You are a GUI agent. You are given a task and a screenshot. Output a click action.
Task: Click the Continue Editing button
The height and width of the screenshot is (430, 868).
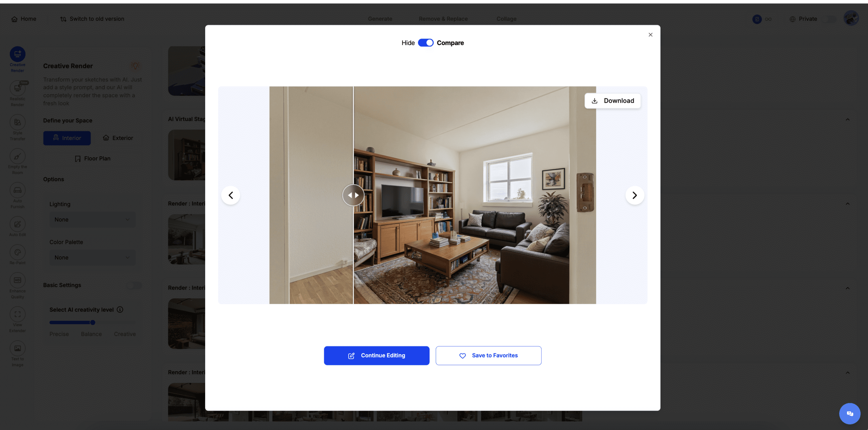pos(376,355)
